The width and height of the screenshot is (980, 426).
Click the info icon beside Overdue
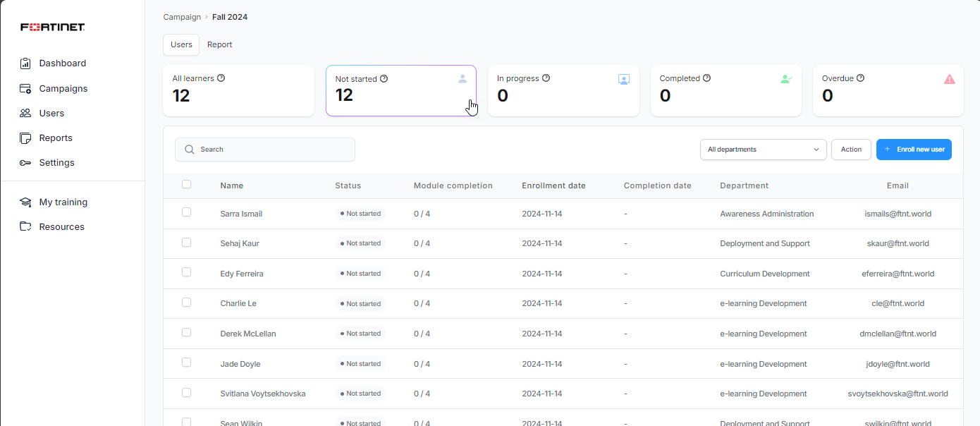861,78
